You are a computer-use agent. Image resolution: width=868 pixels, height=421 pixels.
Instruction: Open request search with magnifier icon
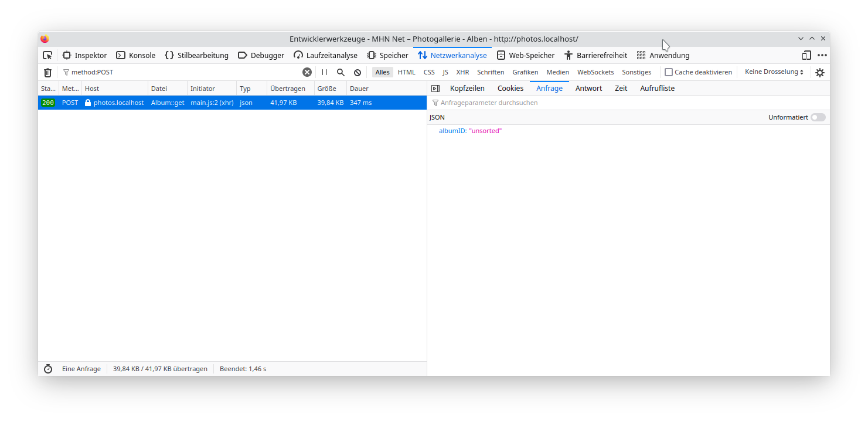coord(341,72)
